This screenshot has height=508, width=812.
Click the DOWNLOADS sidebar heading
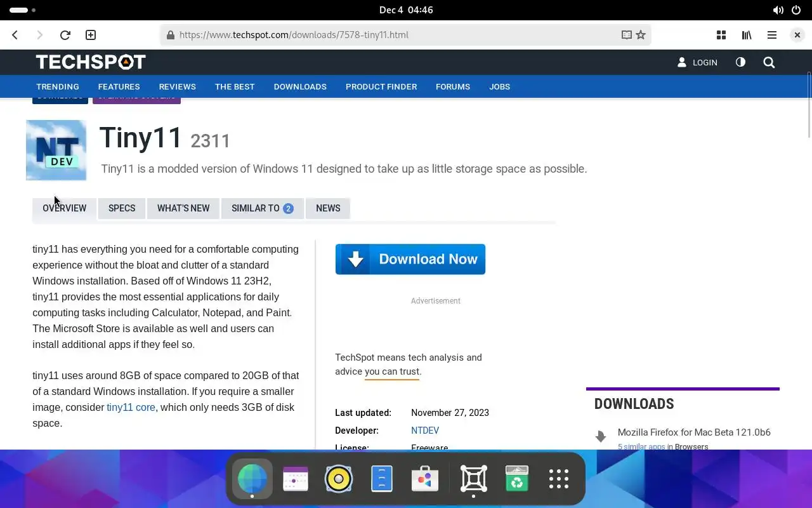pos(634,404)
